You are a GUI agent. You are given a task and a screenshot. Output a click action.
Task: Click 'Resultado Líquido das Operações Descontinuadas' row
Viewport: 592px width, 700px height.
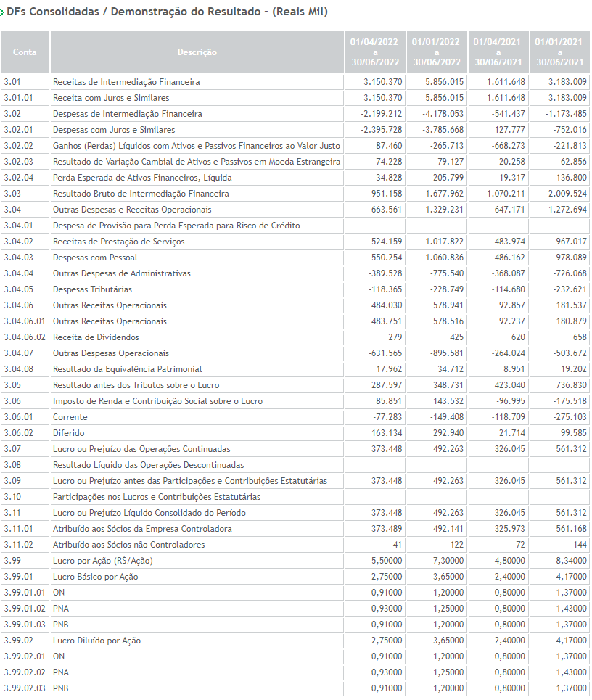point(295,465)
